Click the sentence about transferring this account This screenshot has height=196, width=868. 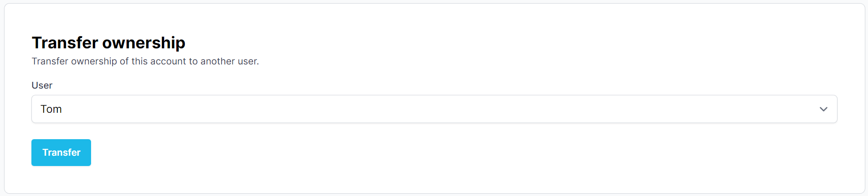tap(145, 61)
